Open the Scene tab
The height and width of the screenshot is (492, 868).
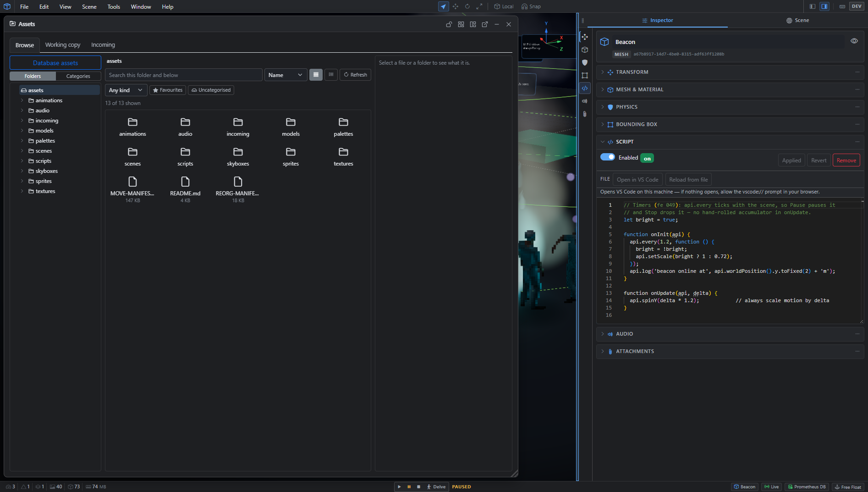pos(797,20)
